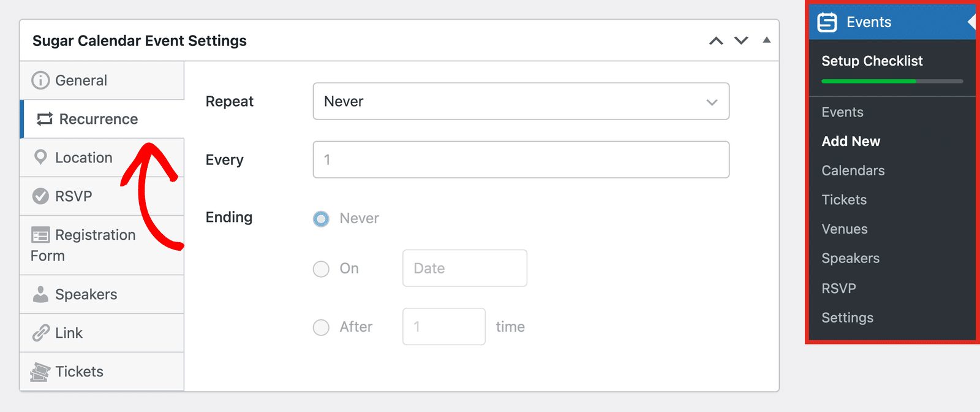Choose the After ending radio button
This screenshot has width=980, height=412.
[321, 327]
